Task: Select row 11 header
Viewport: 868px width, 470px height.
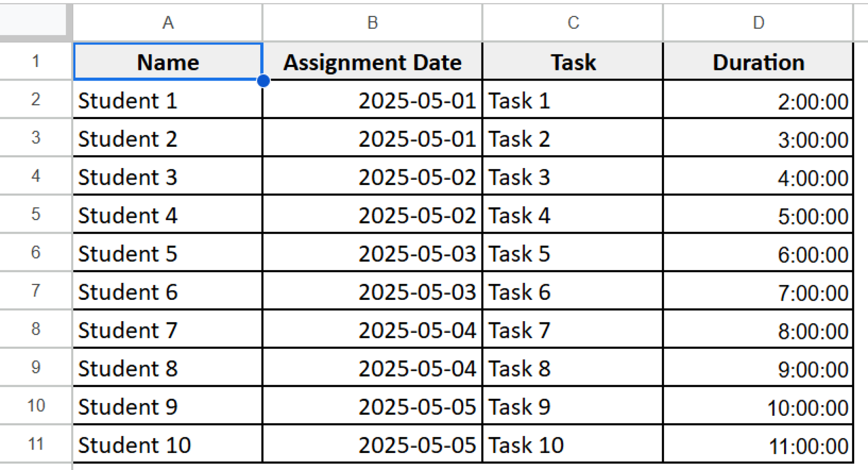Action: tap(36, 444)
